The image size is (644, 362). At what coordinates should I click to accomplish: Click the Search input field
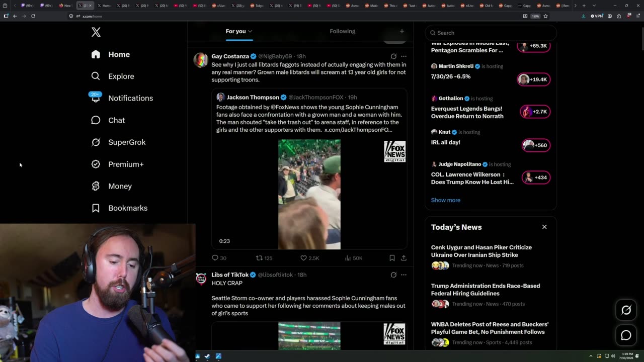pyautogui.click(x=491, y=33)
